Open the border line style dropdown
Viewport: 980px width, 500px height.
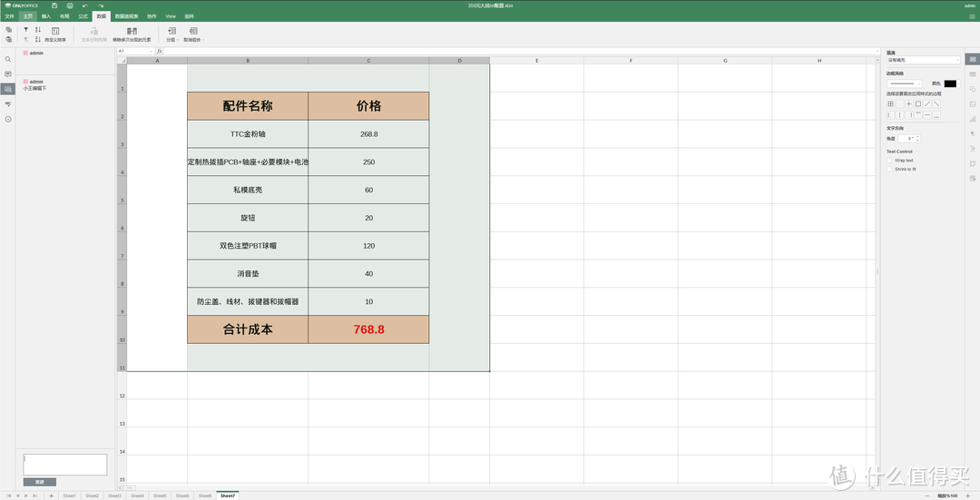click(x=904, y=83)
